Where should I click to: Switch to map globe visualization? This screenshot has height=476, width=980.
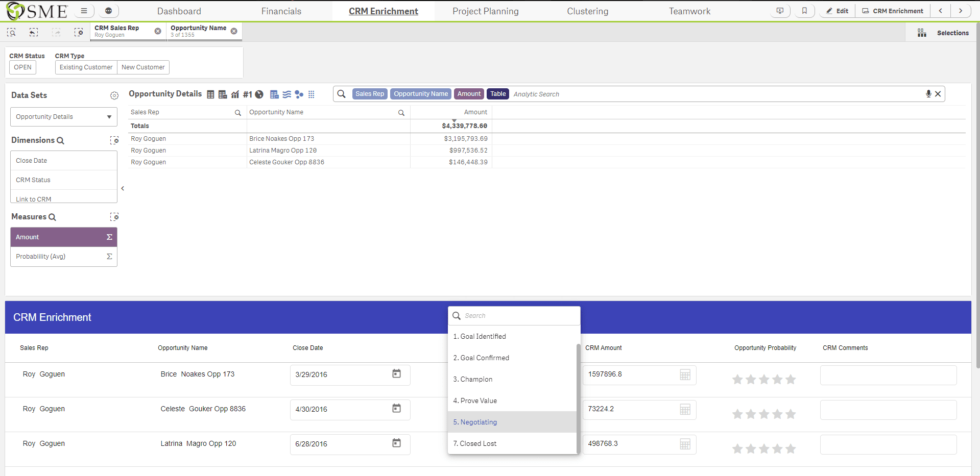click(x=259, y=94)
